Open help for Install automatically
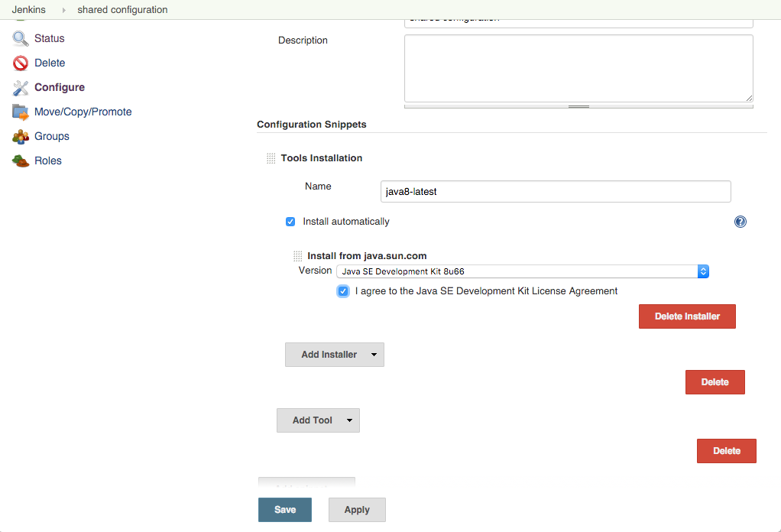The width and height of the screenshot is (781, 532). [x=740, y=222]
